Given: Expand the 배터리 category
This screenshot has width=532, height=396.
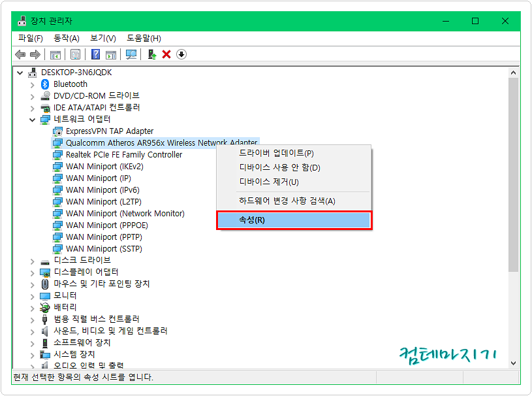Looking at the screenshot, I should tap(32, 308).
